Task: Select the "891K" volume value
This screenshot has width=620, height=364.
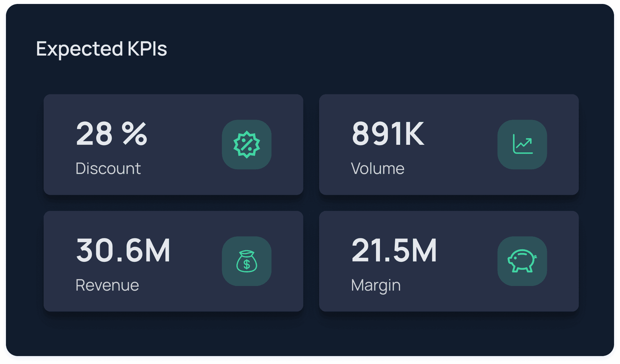Action: [388, 133]
